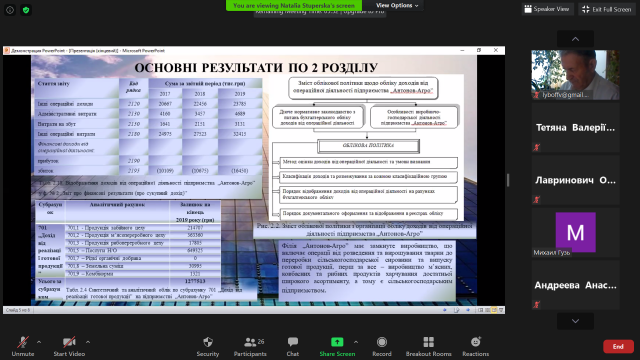Viewport: 640px width, 360px height.
Task: Click the '2019' column header
Action: [240, 94]
